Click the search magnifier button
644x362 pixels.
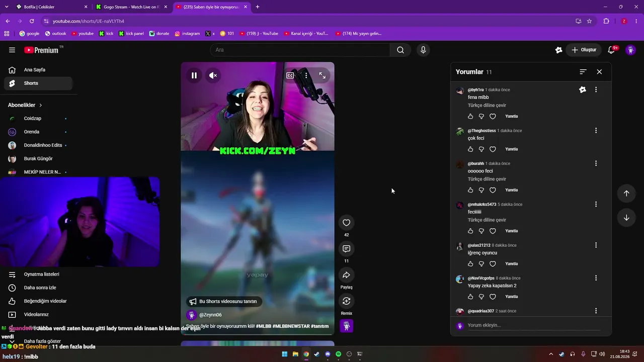[x=400, y=50]
